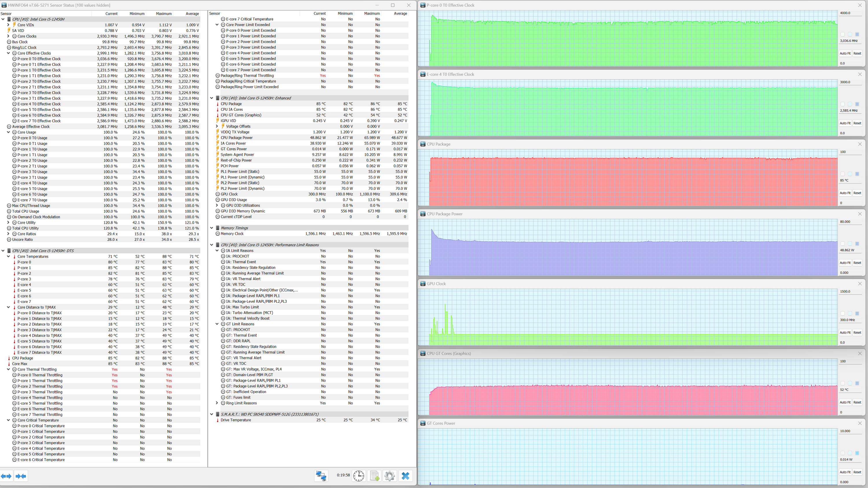Collapse the IA Limit Reasons group
The image size is (868, 488).
coord(217,251)
